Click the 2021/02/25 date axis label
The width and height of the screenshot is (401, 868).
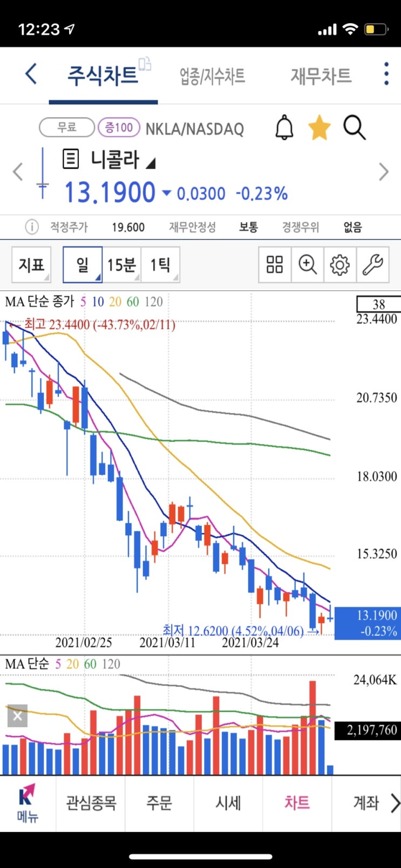tap(84, 643)
